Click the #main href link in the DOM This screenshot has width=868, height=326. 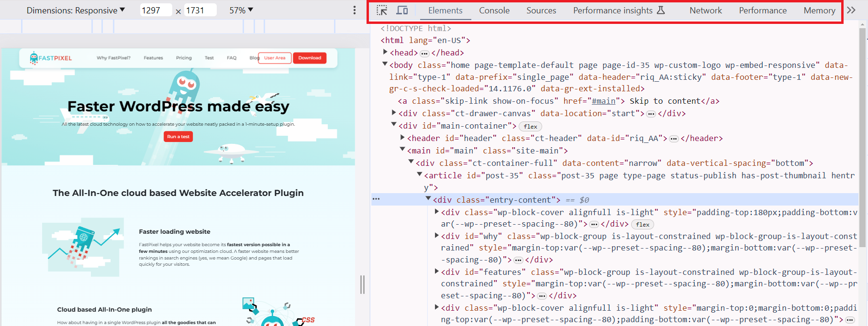click(x=603, y=101)
